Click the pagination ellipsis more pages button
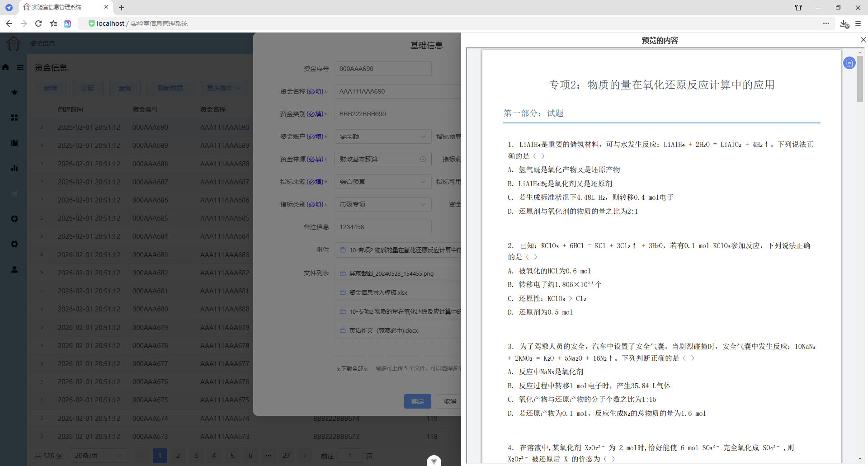 269,456
